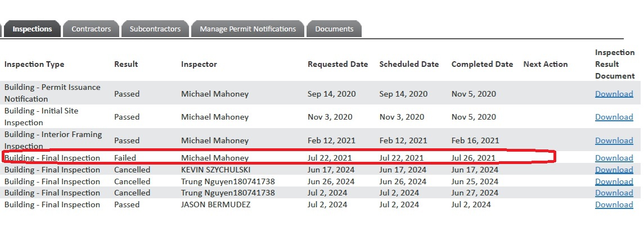The width and height of the screenshot is (644, 232).
Task: Download the Jun 26, 2024 inspection document
Action: tap(614, 181)
